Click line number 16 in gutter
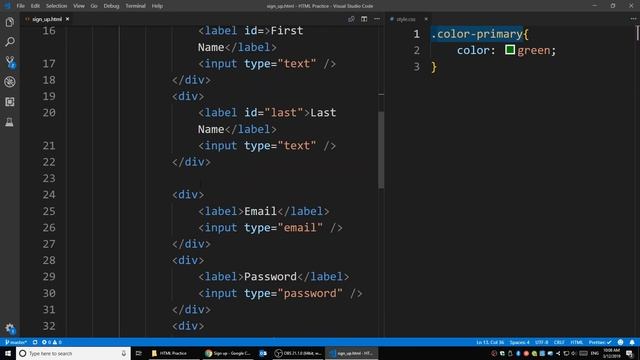 [x=49, y=31]
